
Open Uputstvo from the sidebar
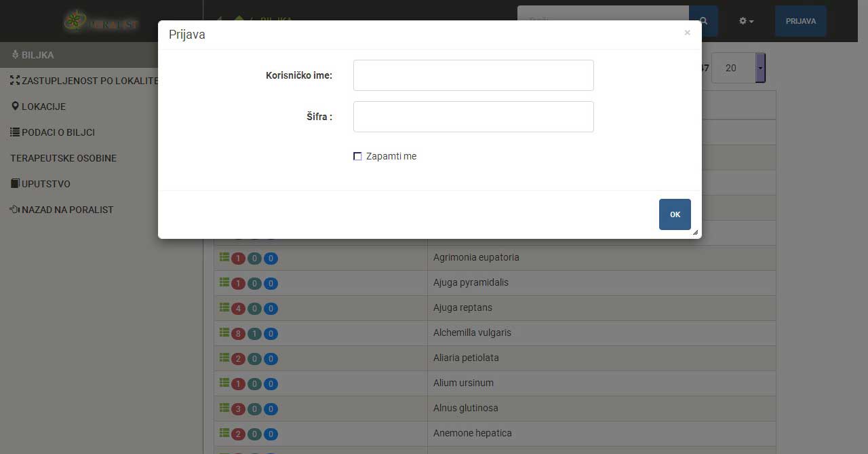(45, 184)
